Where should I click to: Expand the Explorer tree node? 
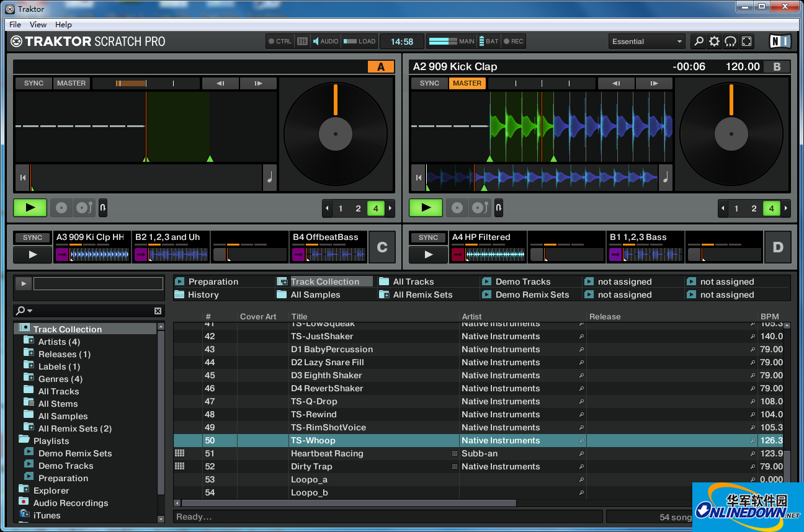click(x=24, y=490)
